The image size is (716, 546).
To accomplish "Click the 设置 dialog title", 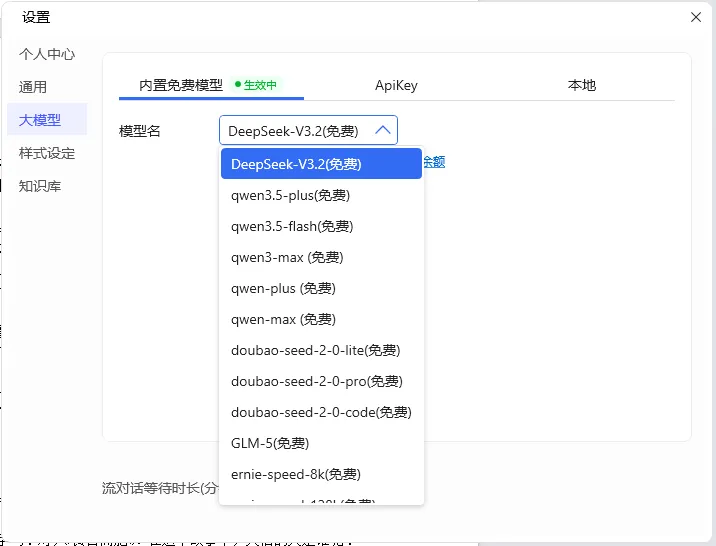I will click(x=36, y=17).
